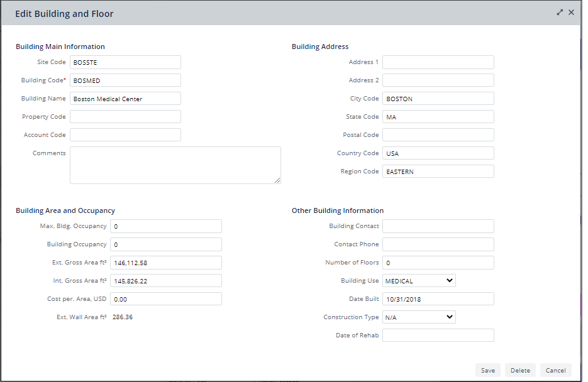Viewport: 588px width, 382px height.
Task: Click the Region Code field
Action: [438, 172]
